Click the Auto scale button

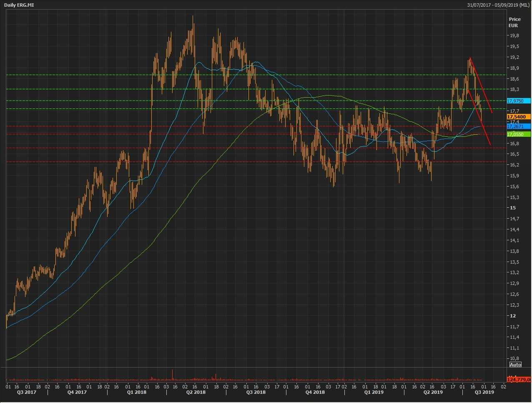coord(515,365)
